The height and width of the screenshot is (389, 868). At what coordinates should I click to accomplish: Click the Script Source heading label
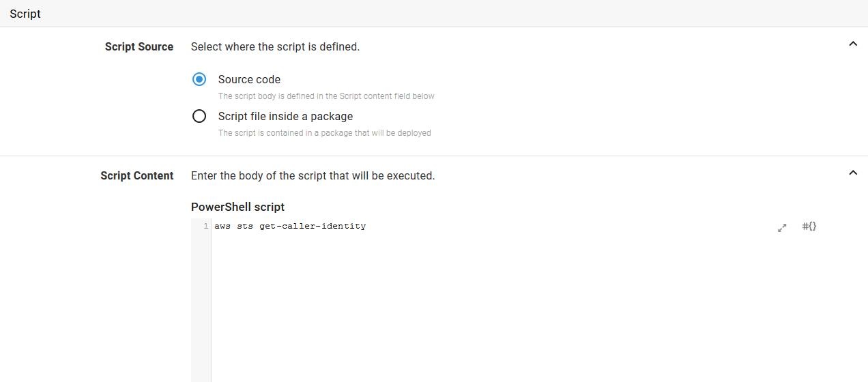click(139, 46)
